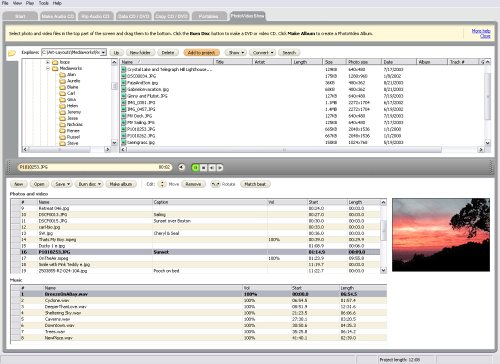Select the Cyclone.wav music row
This screenshot has height=364, width=500.
coord(199,300)
